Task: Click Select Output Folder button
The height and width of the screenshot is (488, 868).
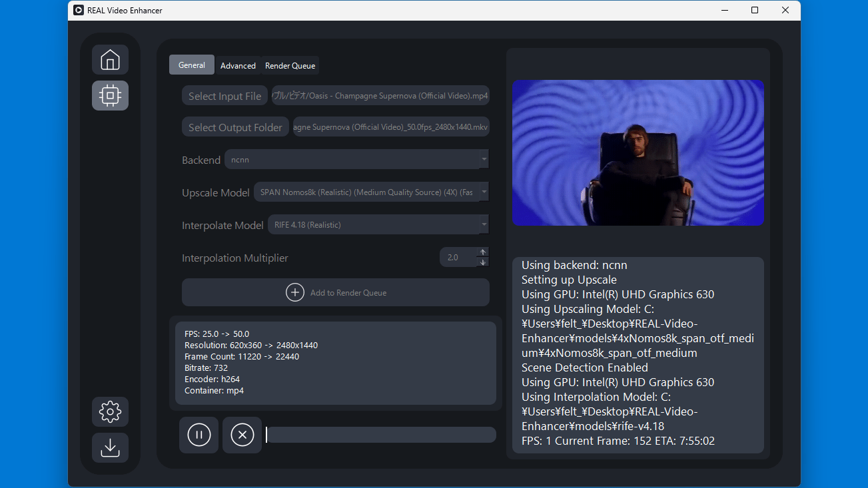Action: (x=235, y=127)
